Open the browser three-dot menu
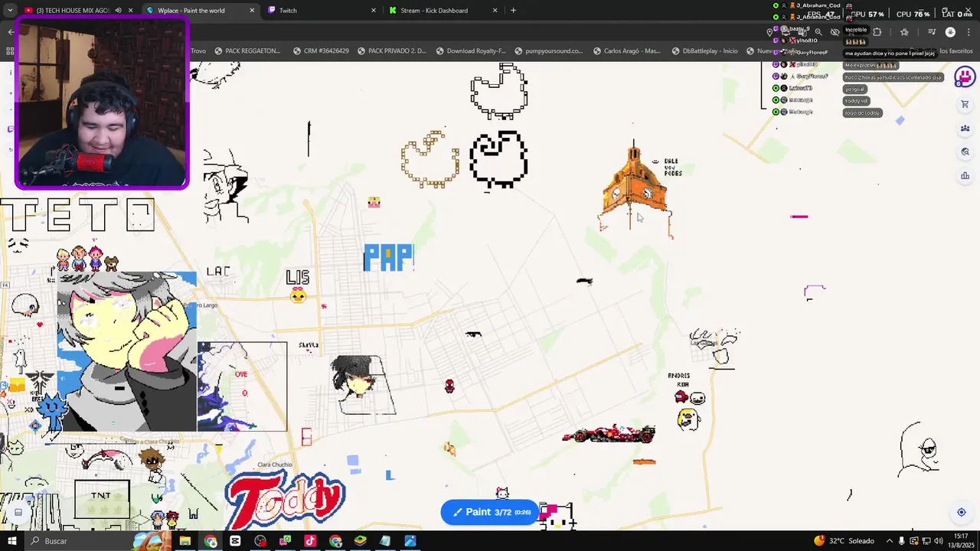The height and width of the screenshot is (551, 980). point(969,32)
